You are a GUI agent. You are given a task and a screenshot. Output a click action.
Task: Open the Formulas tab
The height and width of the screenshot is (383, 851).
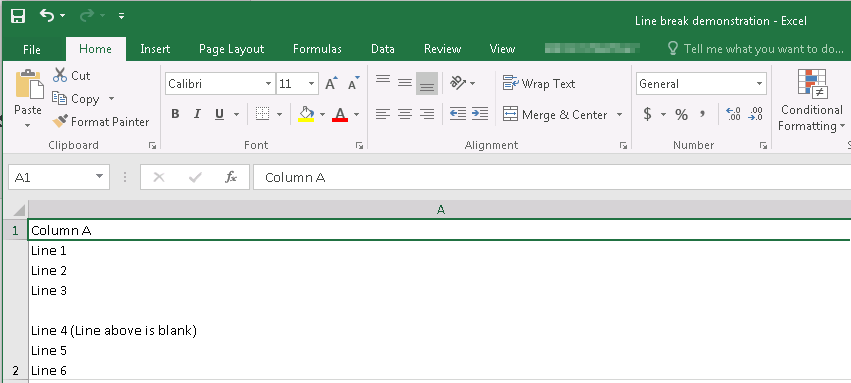317,49
